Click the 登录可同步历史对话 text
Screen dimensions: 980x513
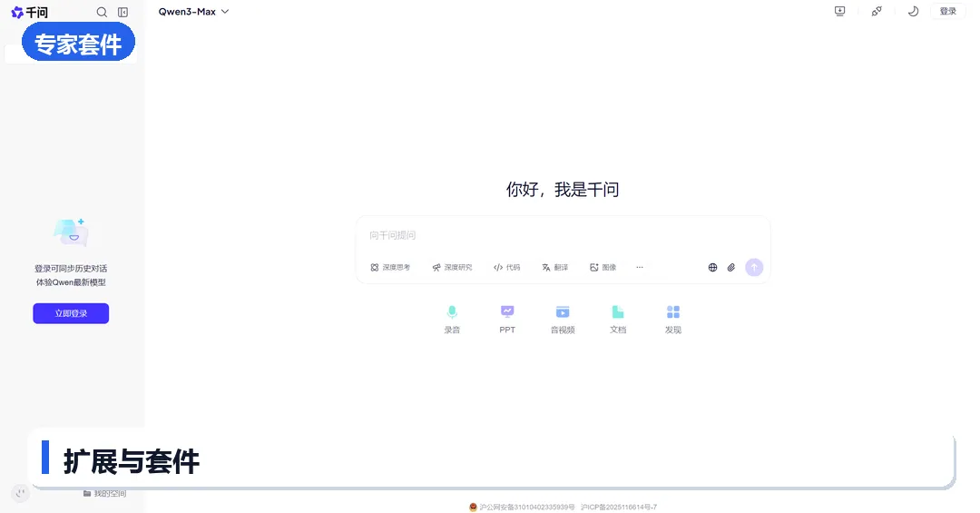pyautogui.click(x=71, y=269)
